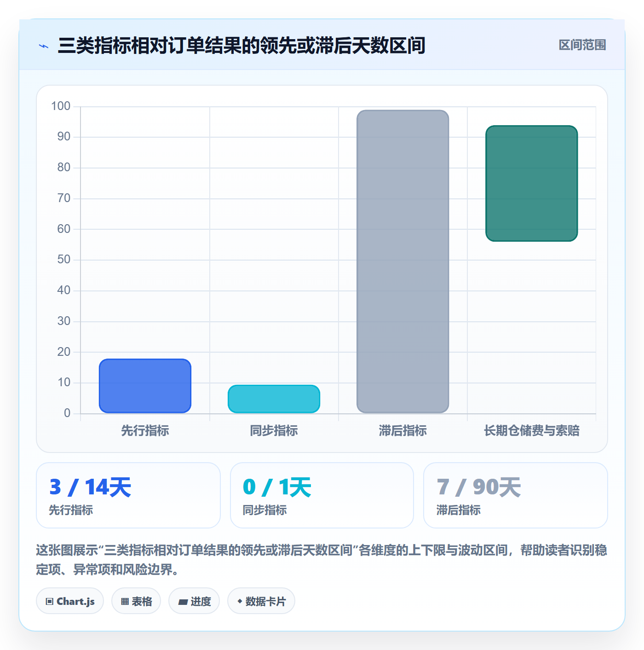This screenshot has height=650, width=644.
Task: Click the Chart.js tag chip
Action: pyautogui.click(x=70, y=601)
